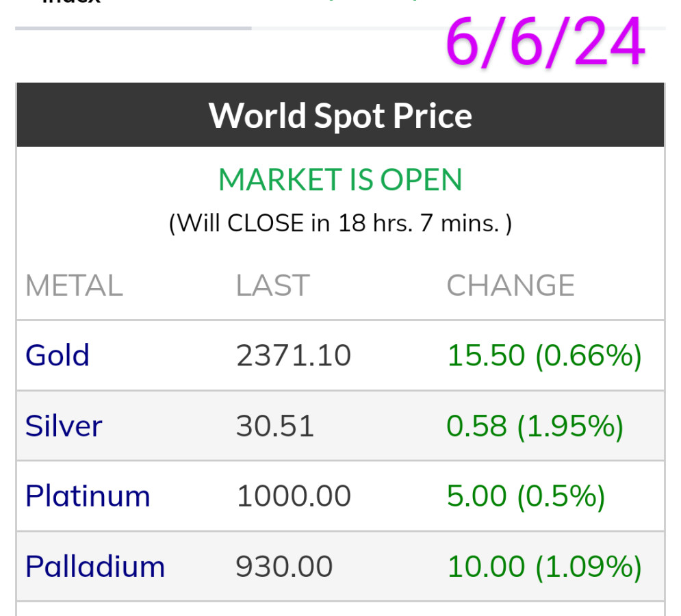Viewport: 681px width, 616px height.
Task: Open the Silver metal link
Action: click(64, 426)
